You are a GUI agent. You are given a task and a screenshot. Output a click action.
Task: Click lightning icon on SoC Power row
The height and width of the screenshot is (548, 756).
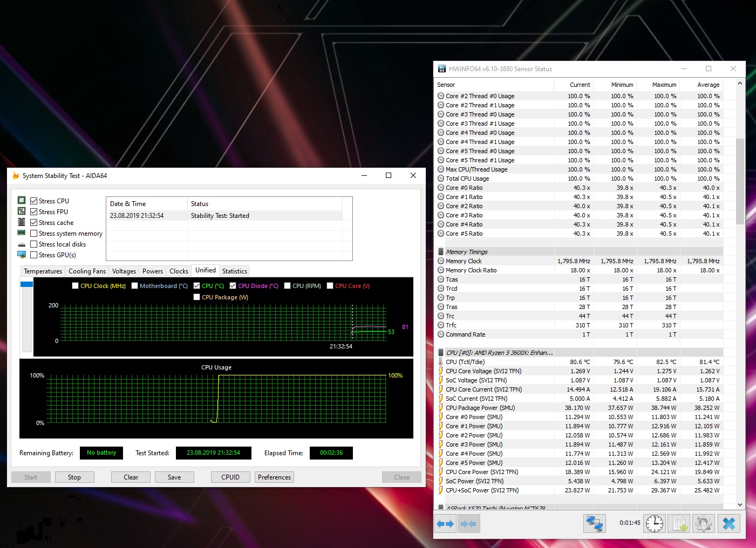[441, 481]
